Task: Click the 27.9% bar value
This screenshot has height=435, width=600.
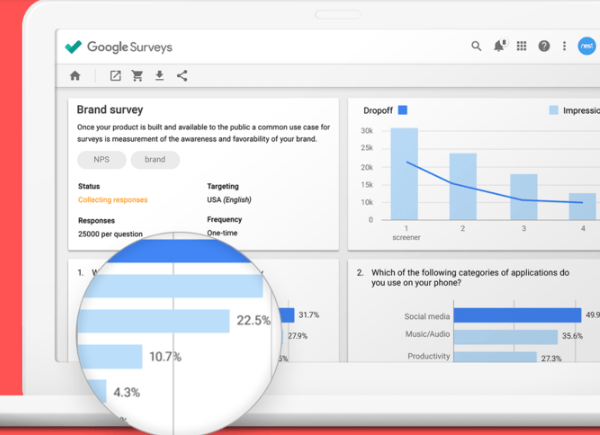Action: coord(298,336)
